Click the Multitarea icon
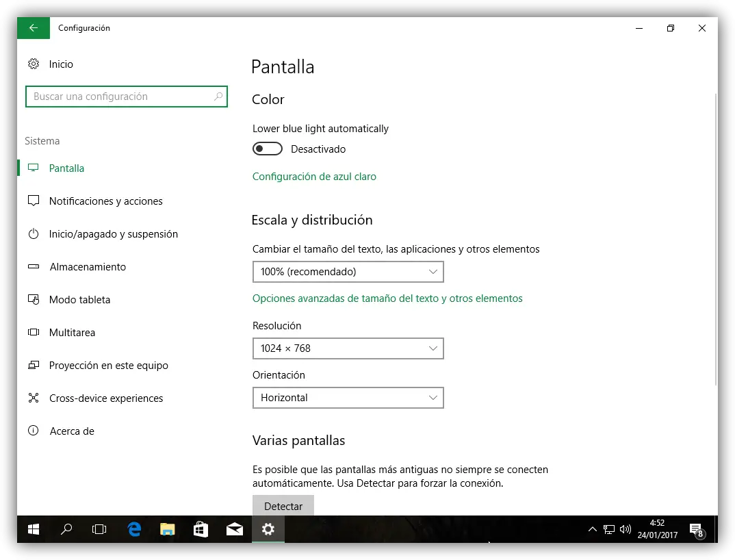The image size is (735, 560). coord(34,332)
